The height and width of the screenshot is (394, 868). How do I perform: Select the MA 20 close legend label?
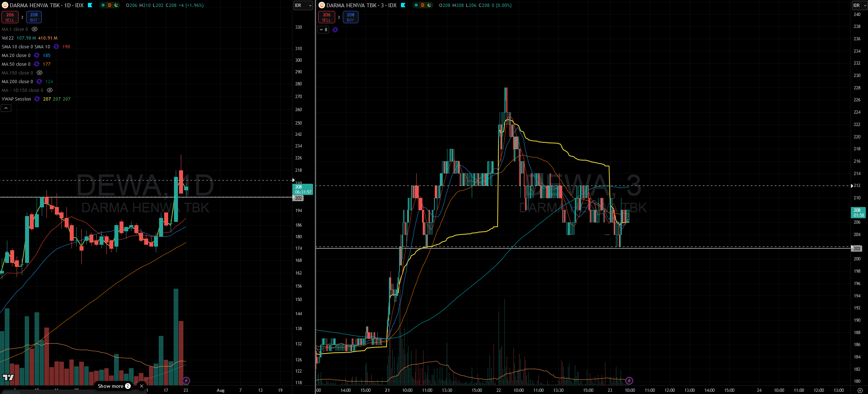(x=16, y=55)
